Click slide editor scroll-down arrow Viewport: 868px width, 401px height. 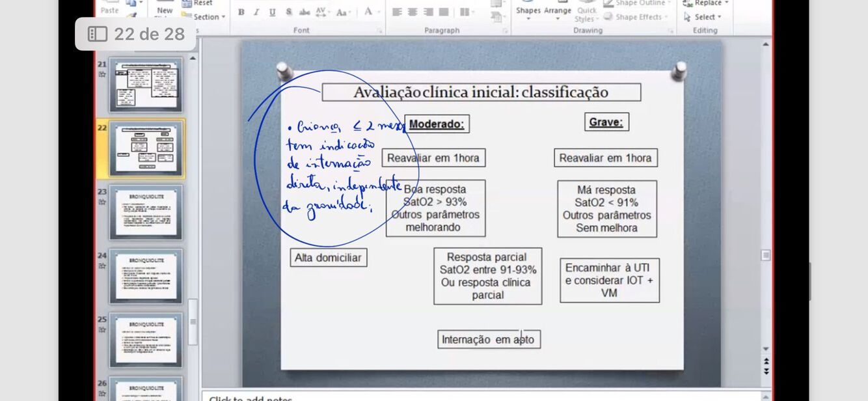click(x=766, y=350)
